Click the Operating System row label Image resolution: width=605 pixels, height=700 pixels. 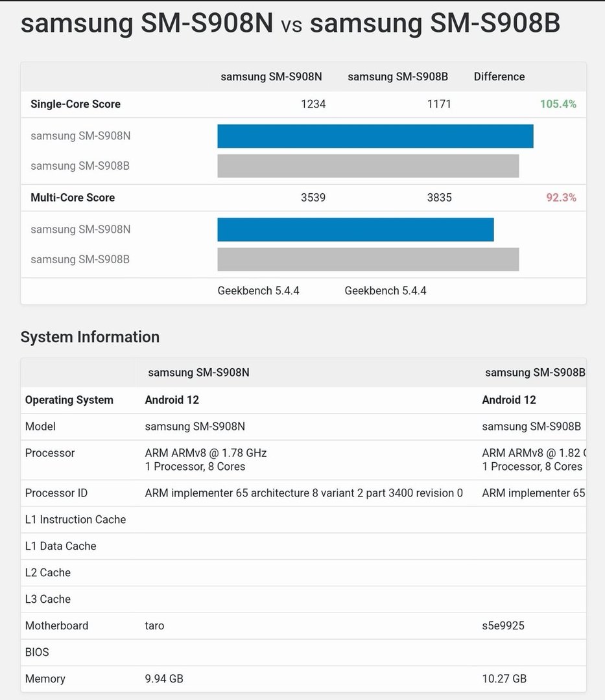[x=69, y=400]
